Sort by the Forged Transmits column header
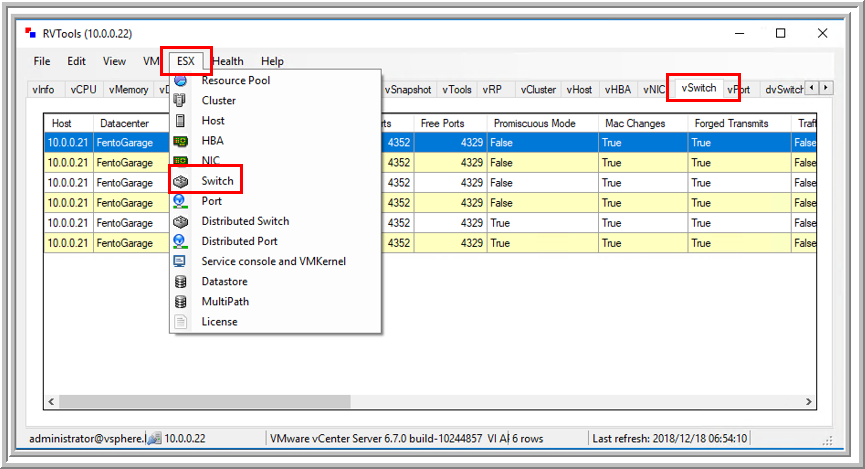This screenshot has width=865, height=469. pos(731,123)
